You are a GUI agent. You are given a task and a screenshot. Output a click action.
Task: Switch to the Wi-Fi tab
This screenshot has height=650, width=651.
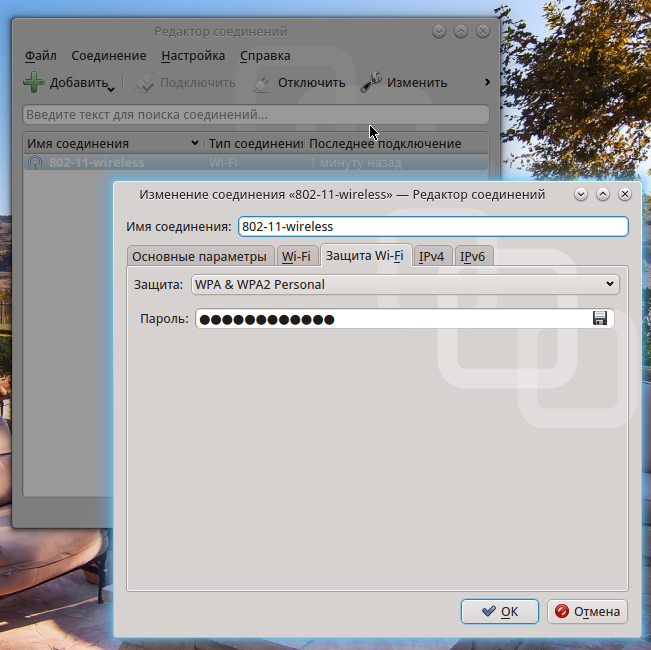pos(296,256)
